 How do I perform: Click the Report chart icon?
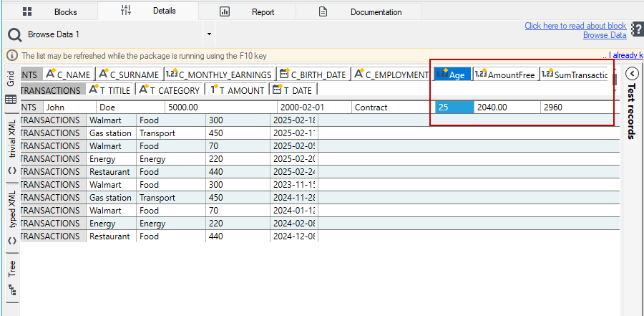(x=225, y=11)
